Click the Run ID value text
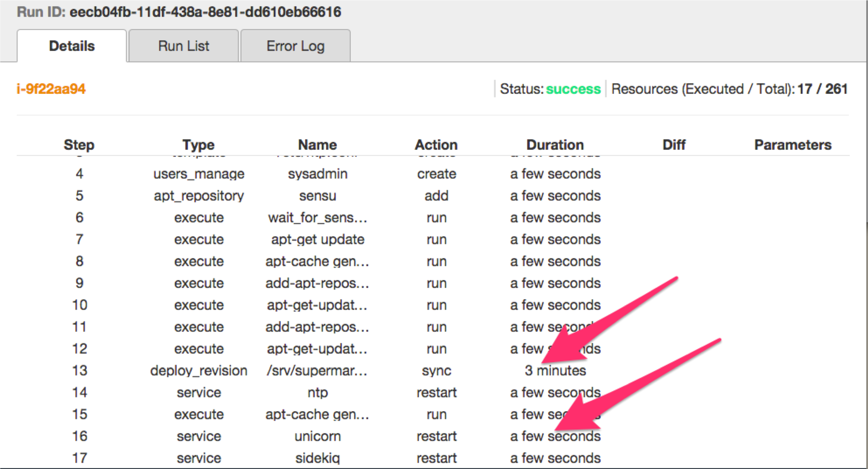The width and height of the screenshot is (868, 469). click(205, 12)
